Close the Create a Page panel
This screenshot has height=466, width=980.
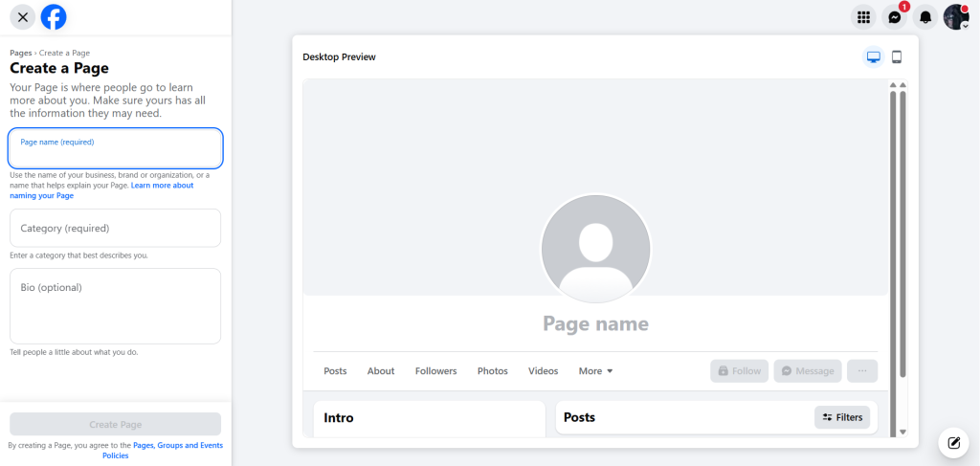tap(23, 17)
